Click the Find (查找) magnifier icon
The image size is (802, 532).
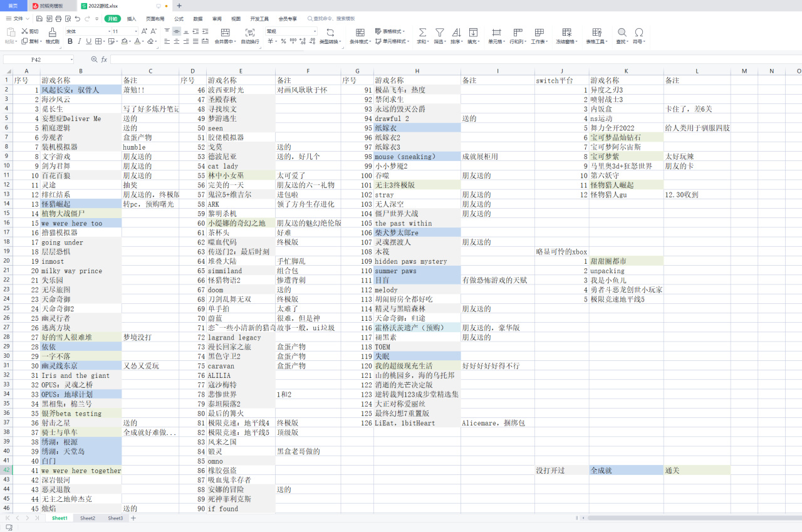(622, 32)
